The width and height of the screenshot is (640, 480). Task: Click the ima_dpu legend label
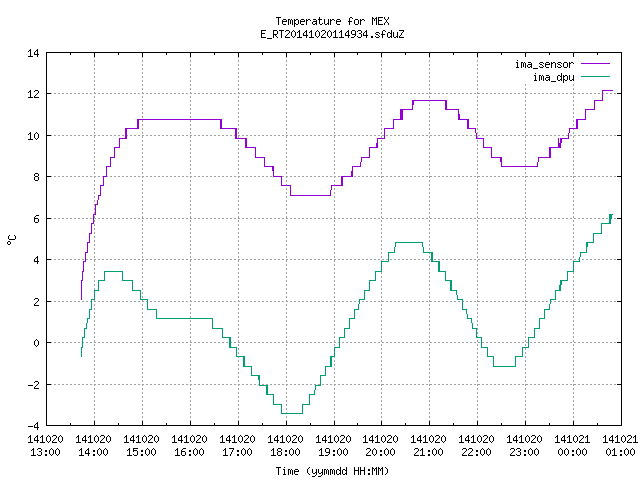coord(554,77)
